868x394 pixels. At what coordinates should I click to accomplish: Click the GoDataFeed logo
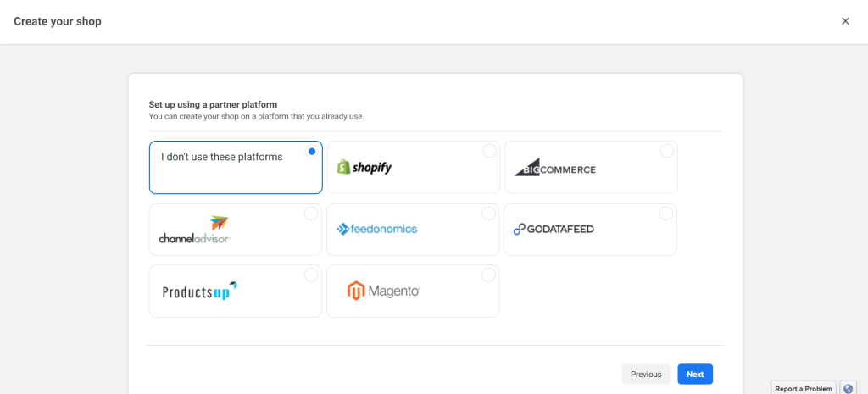tap(554, 229)
